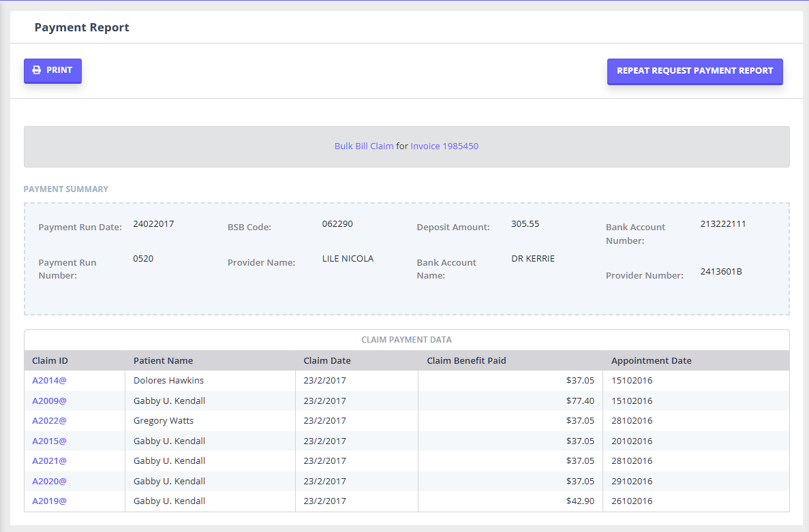
Task: Click the Patient Name column header
Action: tap(163, 361)
